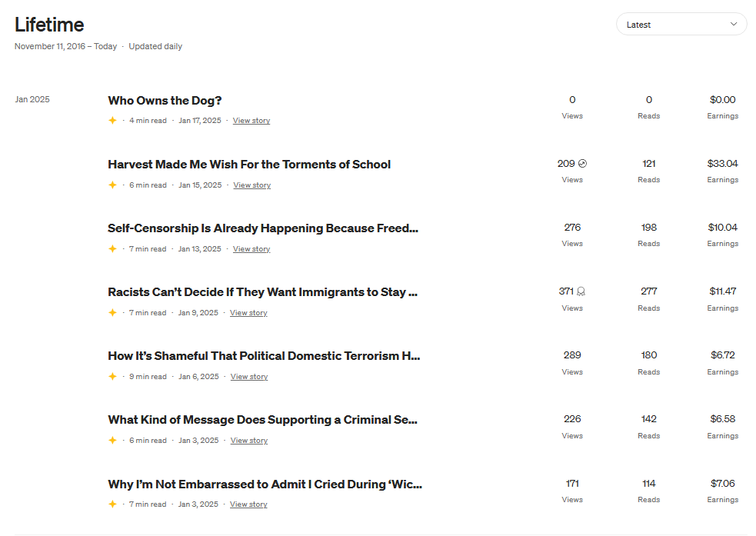Image resolution: width=756 pixels, height=536 pixels.
Task: Open Harvest Made Me Wish For the Torments title
Action: click(248, 165)
